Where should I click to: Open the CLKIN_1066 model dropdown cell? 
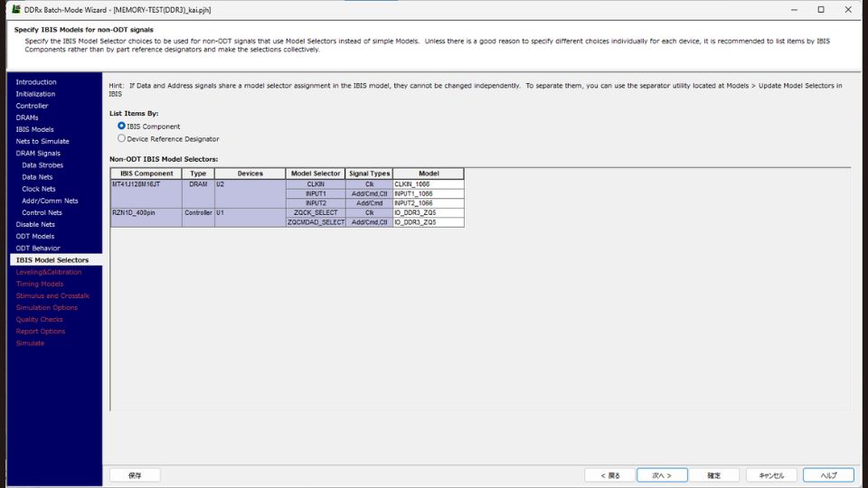pyautogui.click(x=428, y=183)
